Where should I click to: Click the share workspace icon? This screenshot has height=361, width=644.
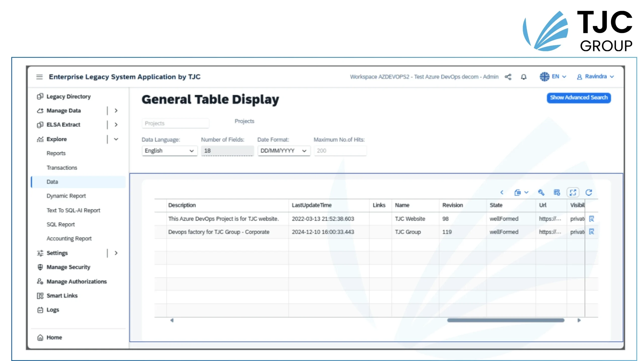click(508, 77)
